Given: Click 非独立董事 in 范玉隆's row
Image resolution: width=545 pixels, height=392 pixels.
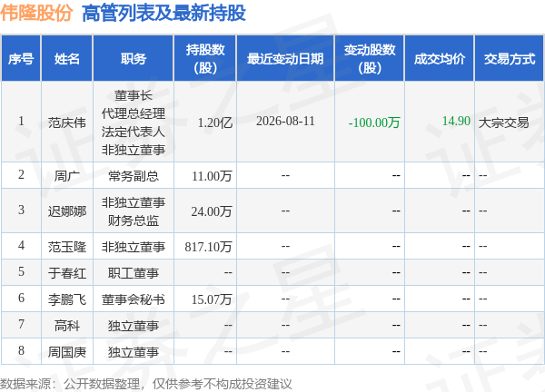Looking at the screenshot, I should (x=134, y=247).
